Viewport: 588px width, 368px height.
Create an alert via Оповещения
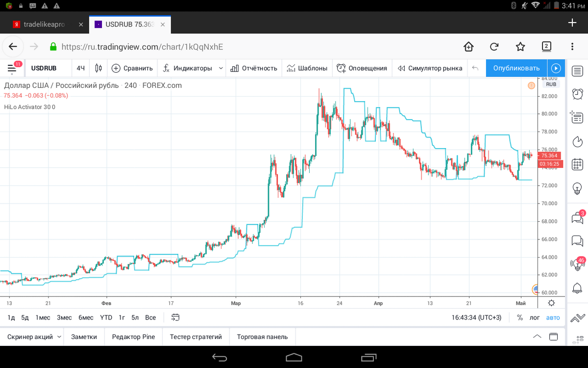pyautogui.click(x=362, y=68)
